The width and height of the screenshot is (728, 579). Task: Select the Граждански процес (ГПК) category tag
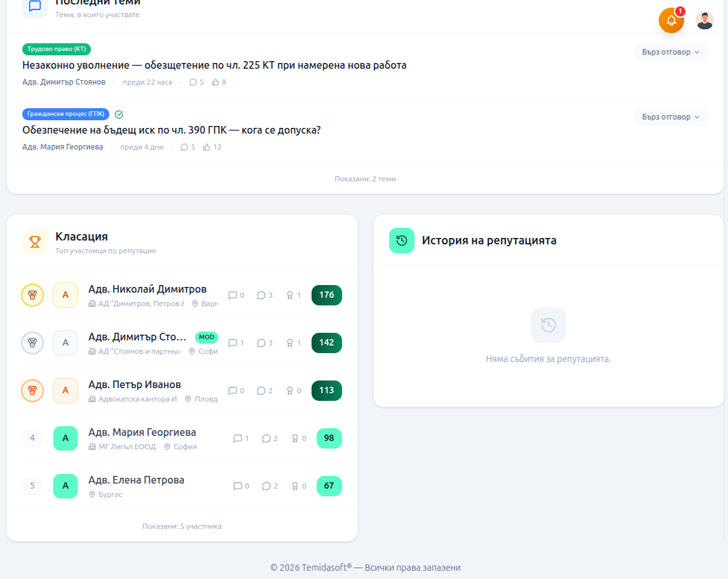click(x=65, y=114)
